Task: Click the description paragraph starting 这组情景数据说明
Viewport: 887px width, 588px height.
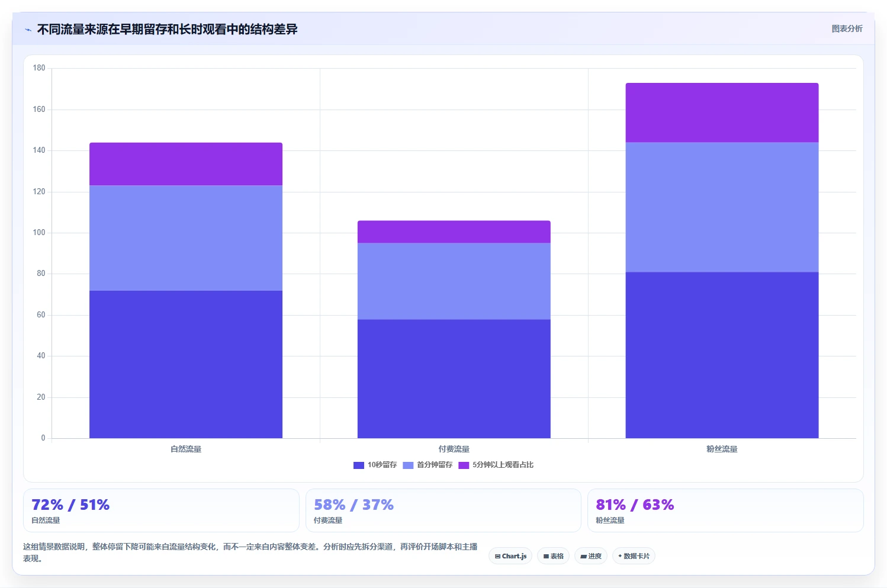Action: click(x=250, y=552)
